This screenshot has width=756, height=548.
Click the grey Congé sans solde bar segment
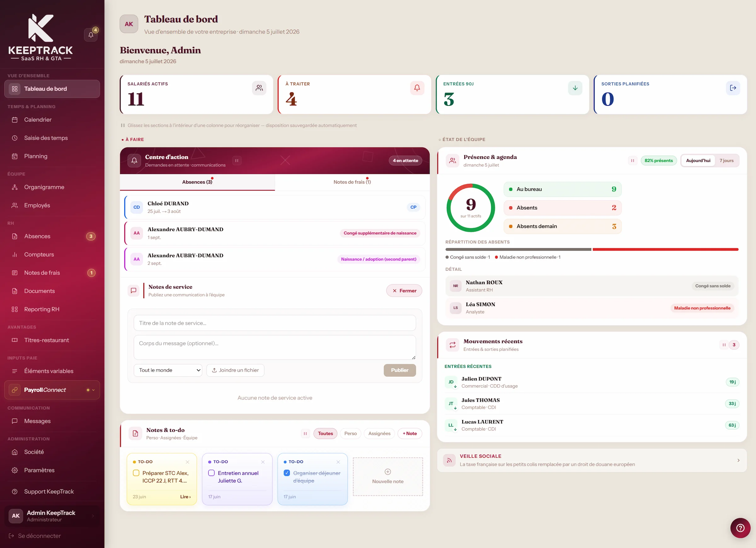[x=518, y=249]
